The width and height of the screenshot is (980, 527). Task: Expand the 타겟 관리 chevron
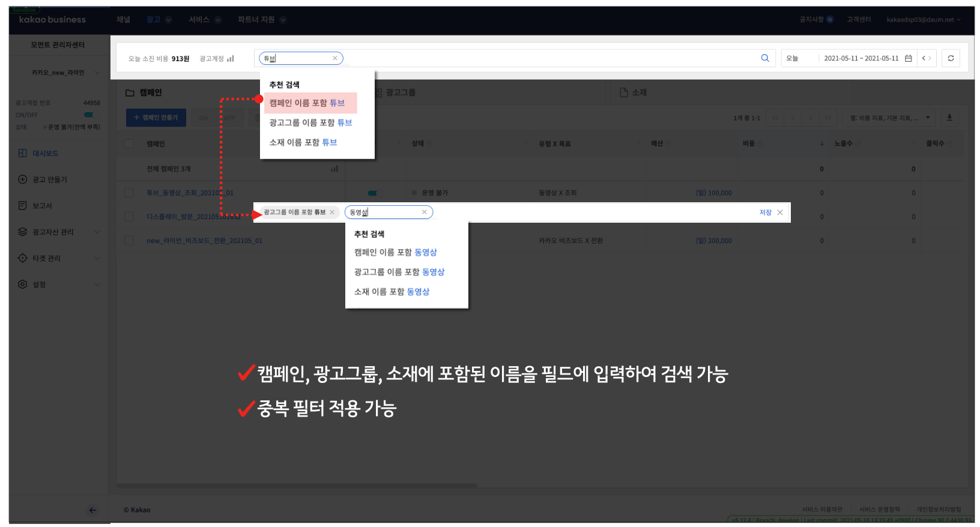pyautogui.click(x=97, y=258)
